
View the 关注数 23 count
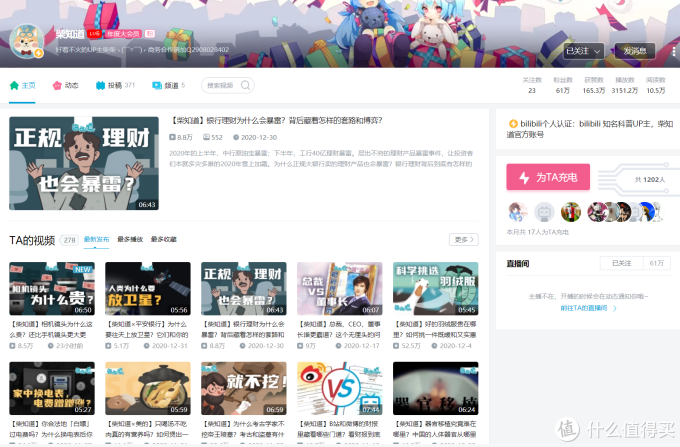(532, 85)
